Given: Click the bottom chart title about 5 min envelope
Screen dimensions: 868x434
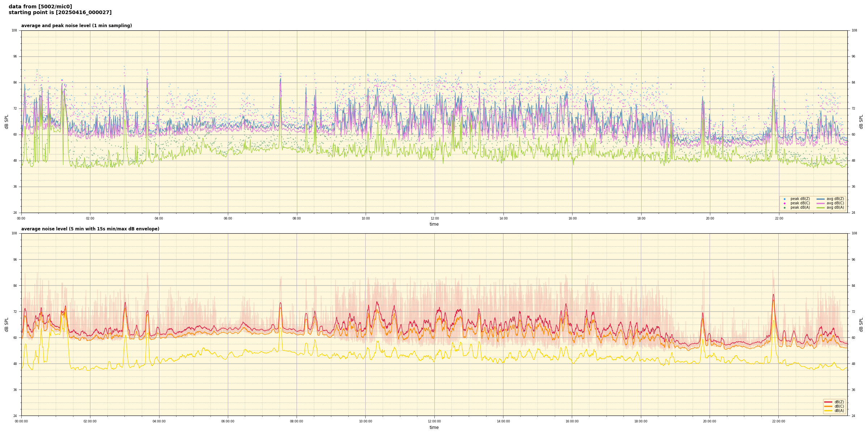Looking at the screenshot, I should [90, 229].
